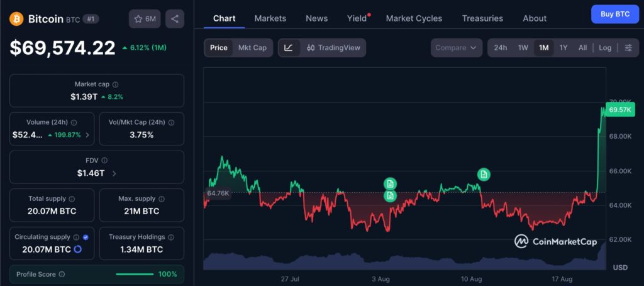Open the News tab
This screenshot has height=286, width=644.
[317, 18]
